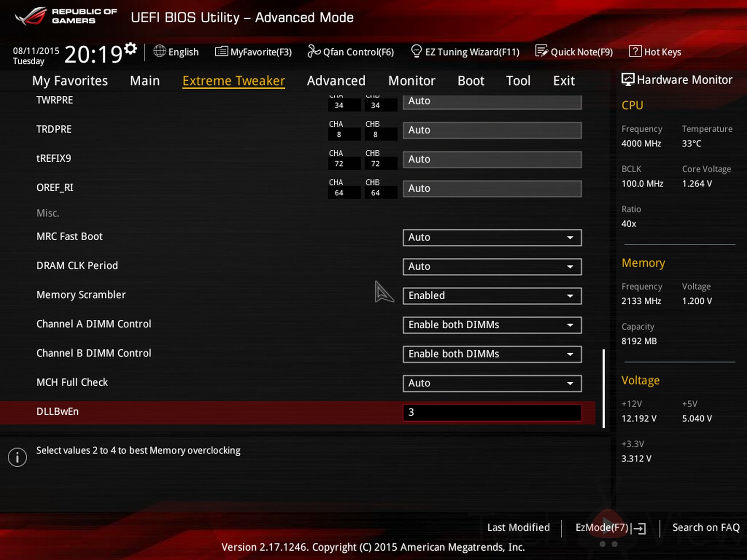Go to the Boot tab

click(471, 81)
